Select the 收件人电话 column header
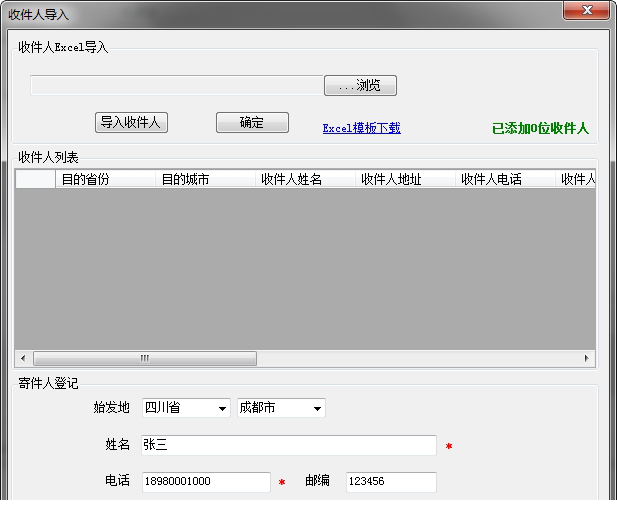 (x=505, y=179)
